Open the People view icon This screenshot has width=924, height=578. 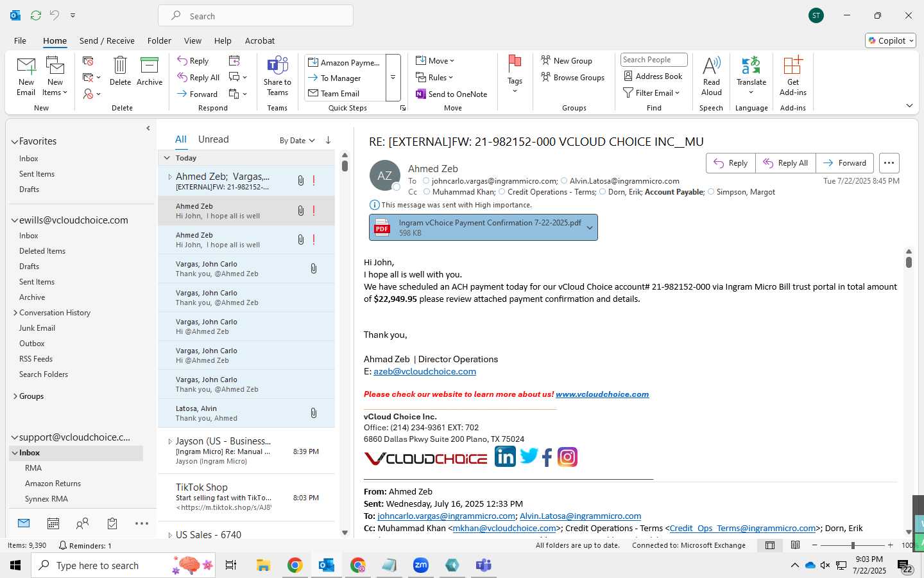(82, 523)
